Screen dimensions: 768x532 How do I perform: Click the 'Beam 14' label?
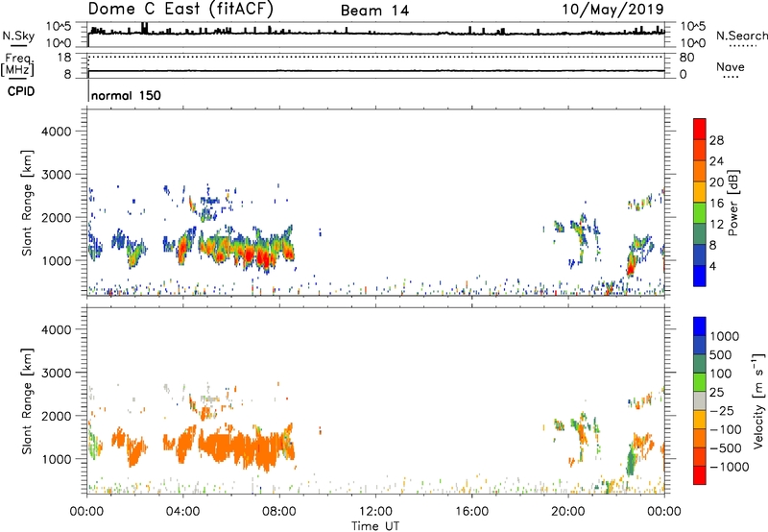click(x=374, y=11)
